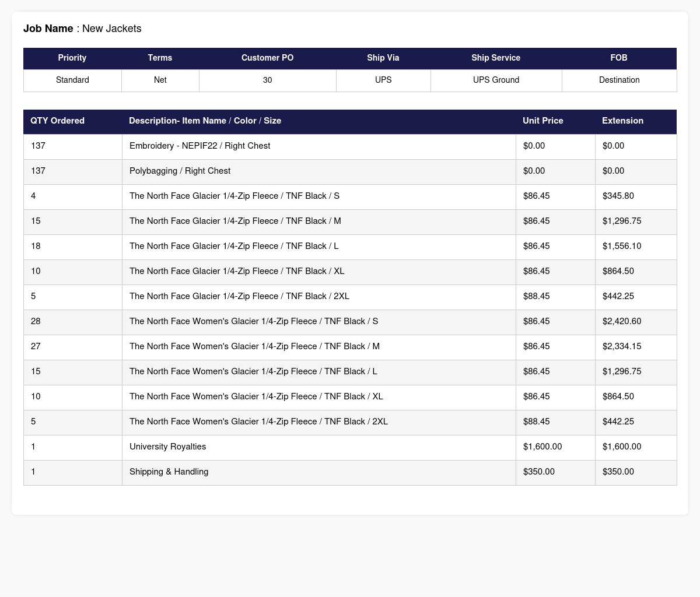Screen dimensions: 700x597
Task: Click University Royalties extension $1,600.00
Action: [622, 447]
